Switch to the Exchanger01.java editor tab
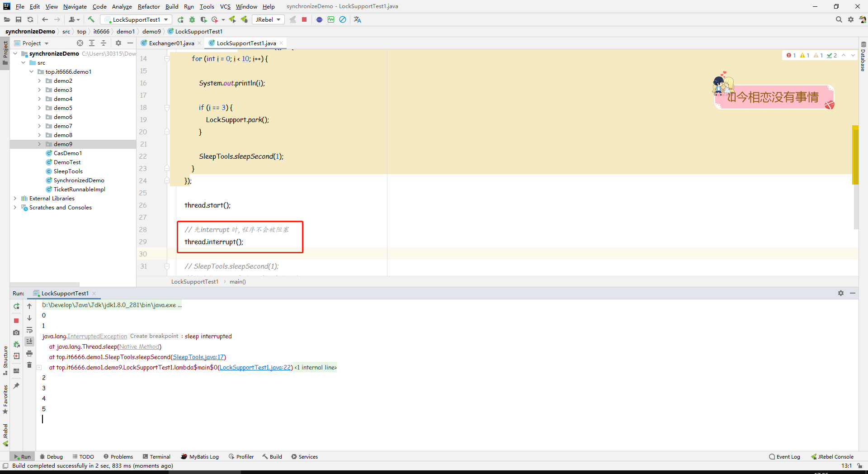Screen dimensions: 868x474 point(171,43)
